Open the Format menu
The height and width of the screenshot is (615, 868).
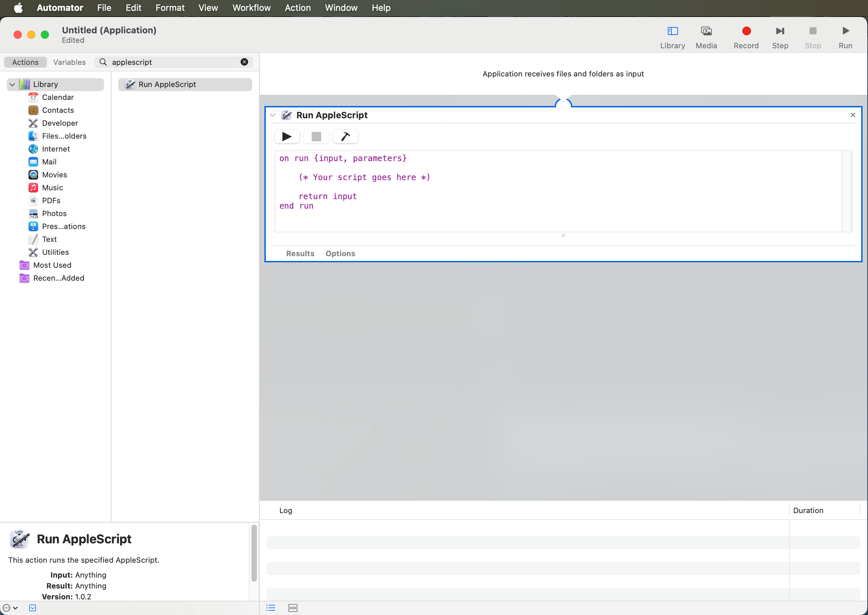coord(170,7)
